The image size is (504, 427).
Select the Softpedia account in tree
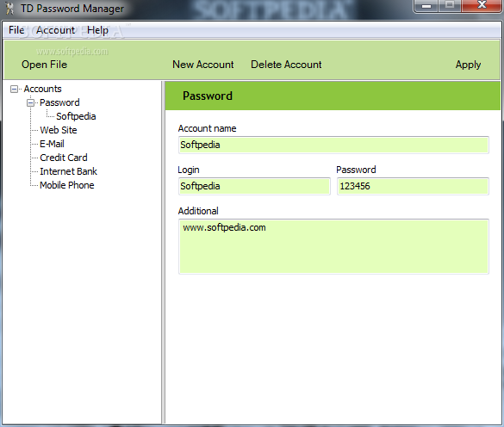[x=76, y=116]
